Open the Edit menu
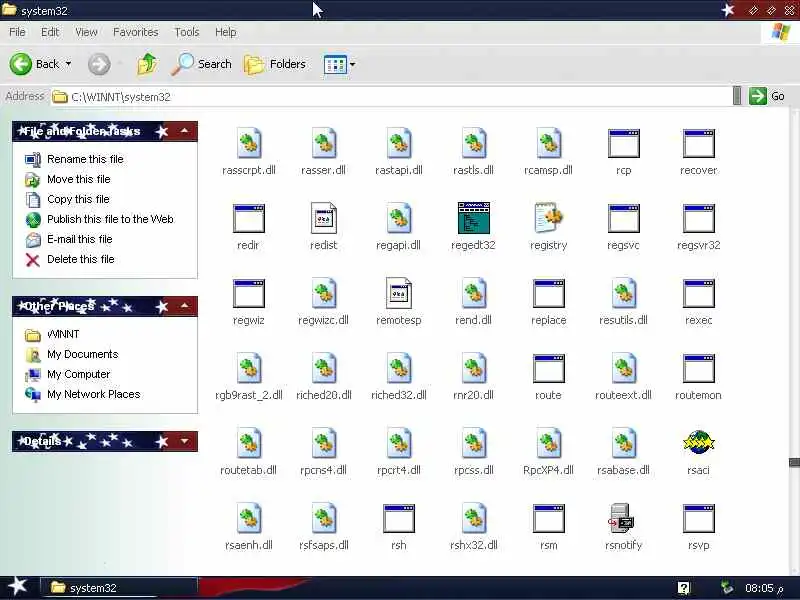800x600 pixels. pos(50,32)
